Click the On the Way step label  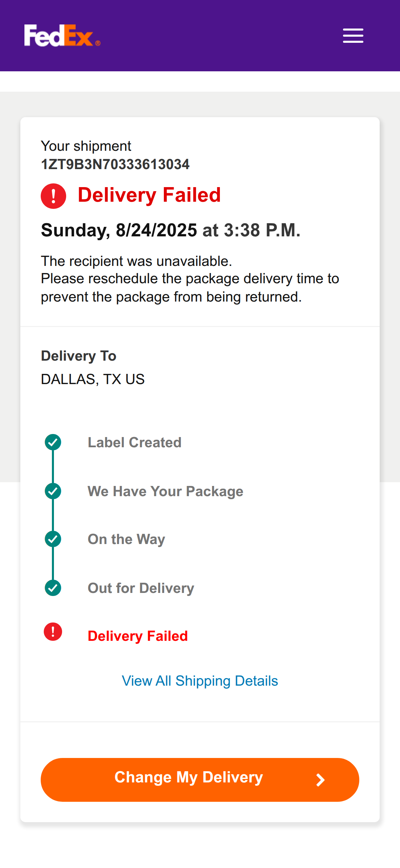click(126, 539)
